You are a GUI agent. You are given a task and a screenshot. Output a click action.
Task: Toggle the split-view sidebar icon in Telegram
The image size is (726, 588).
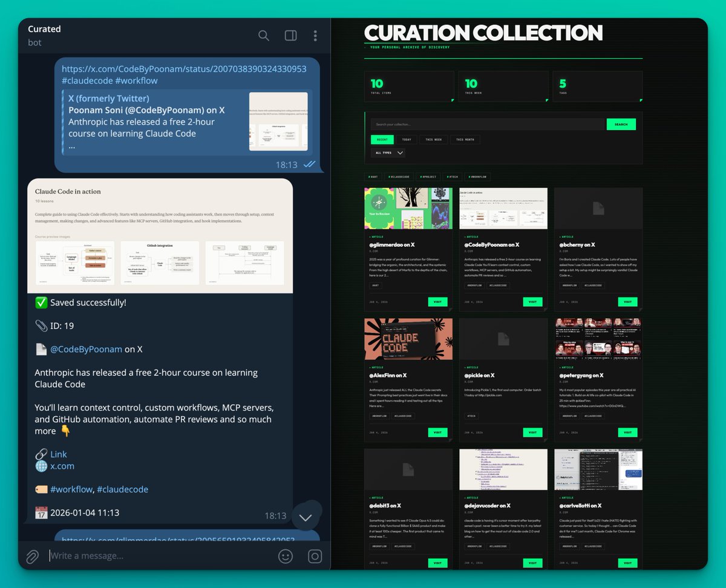click(290, 36)
